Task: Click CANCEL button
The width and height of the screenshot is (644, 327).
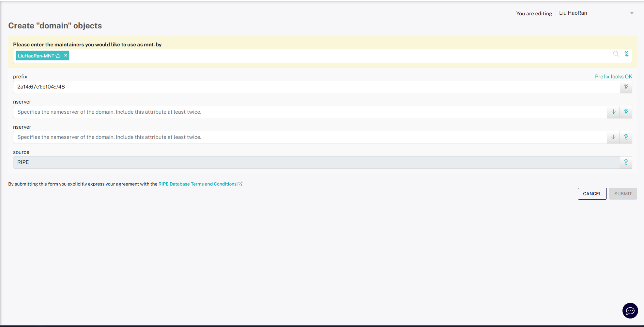Action: [592, 194]
